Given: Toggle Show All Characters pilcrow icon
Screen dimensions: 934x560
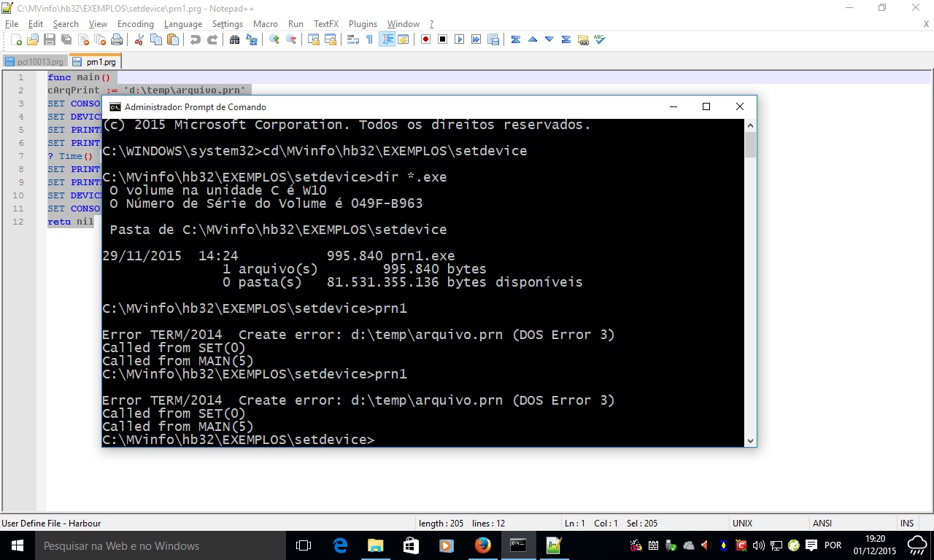Looking at the screenshot, I should pos(369,39).
